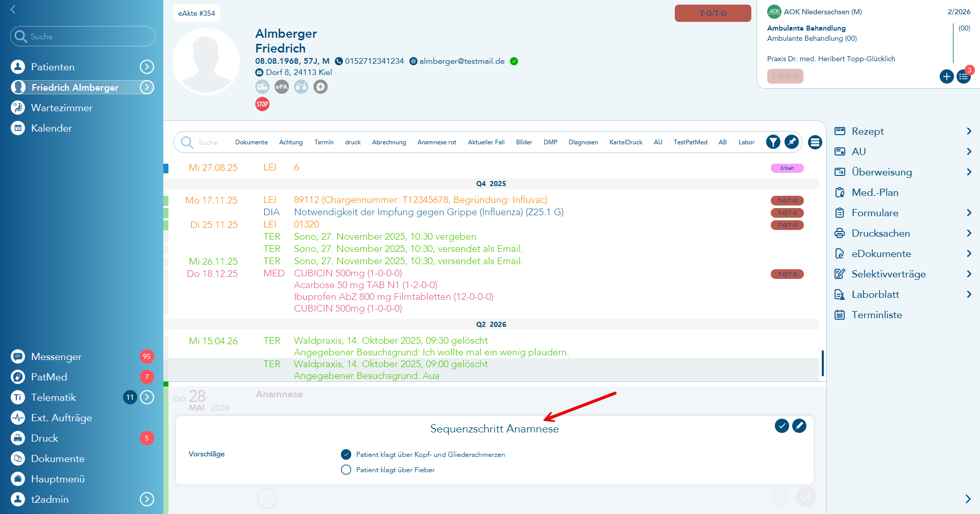Viewport: 980px width, 514px height.
Task: Select Patient klagt über Fieber option
Action: (x=346, y=470)
